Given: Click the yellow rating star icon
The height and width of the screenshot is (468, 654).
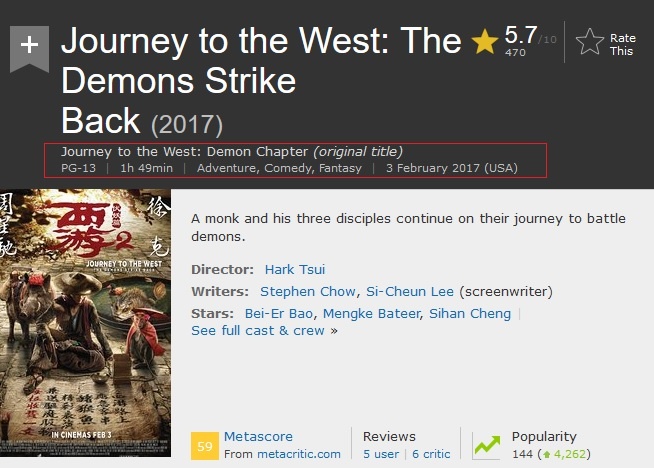Looking at the screenshot, I should click(485, 41).
